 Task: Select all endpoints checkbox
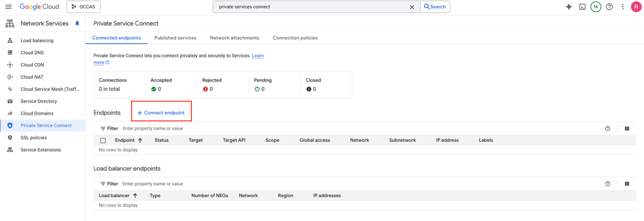(103, 140)
